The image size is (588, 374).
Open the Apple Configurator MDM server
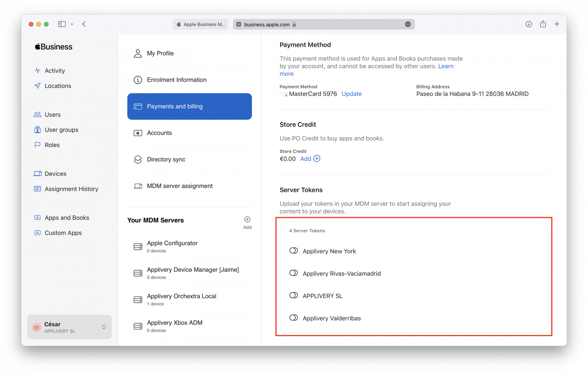(x=172, y=246)
